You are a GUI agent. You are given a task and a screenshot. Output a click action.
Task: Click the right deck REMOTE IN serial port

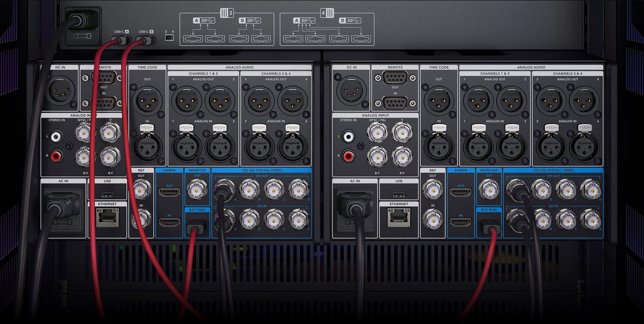pos(395,103)
